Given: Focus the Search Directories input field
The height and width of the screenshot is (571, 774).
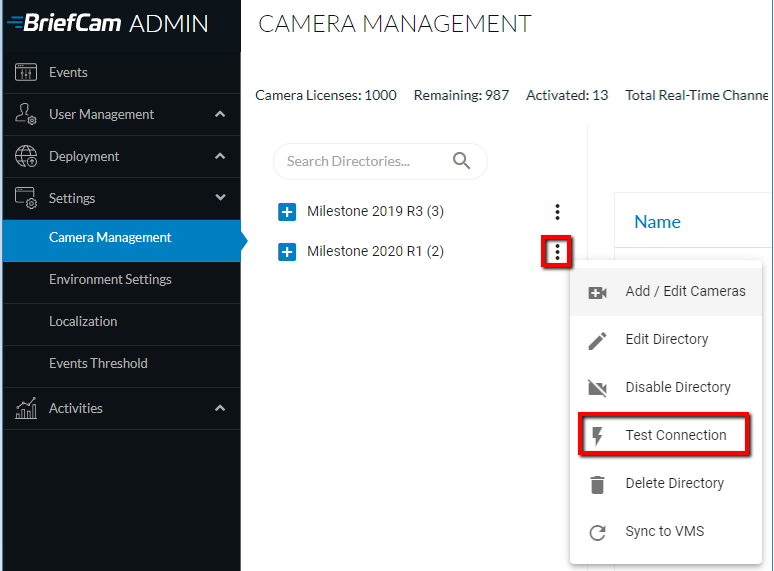Looking at the screenshot, I should (x=365, y=161).
